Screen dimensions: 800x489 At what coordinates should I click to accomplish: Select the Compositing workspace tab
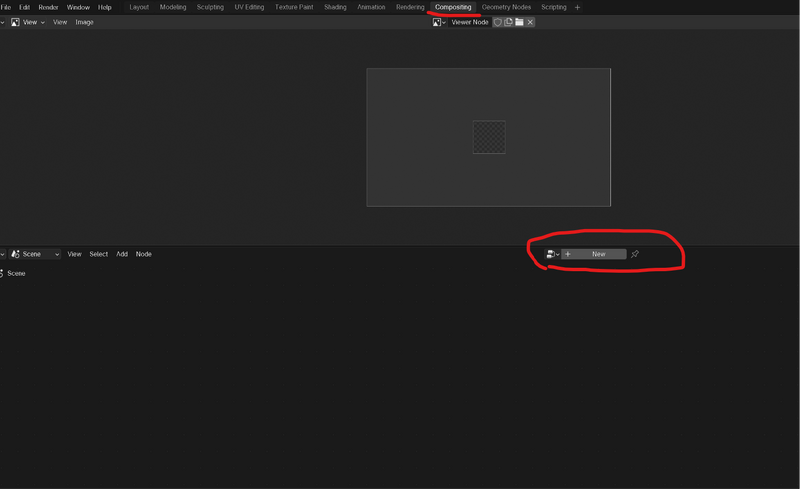pyautogui.click(x=453, y=7)
